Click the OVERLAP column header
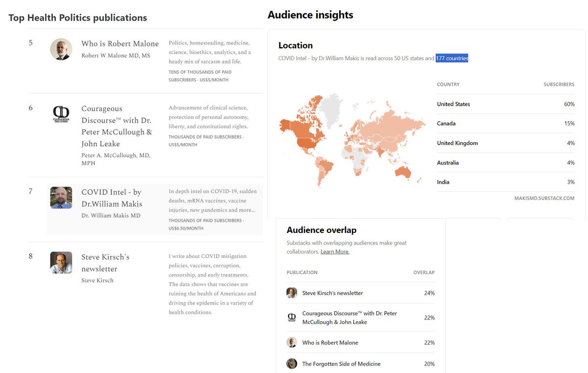 424,273
